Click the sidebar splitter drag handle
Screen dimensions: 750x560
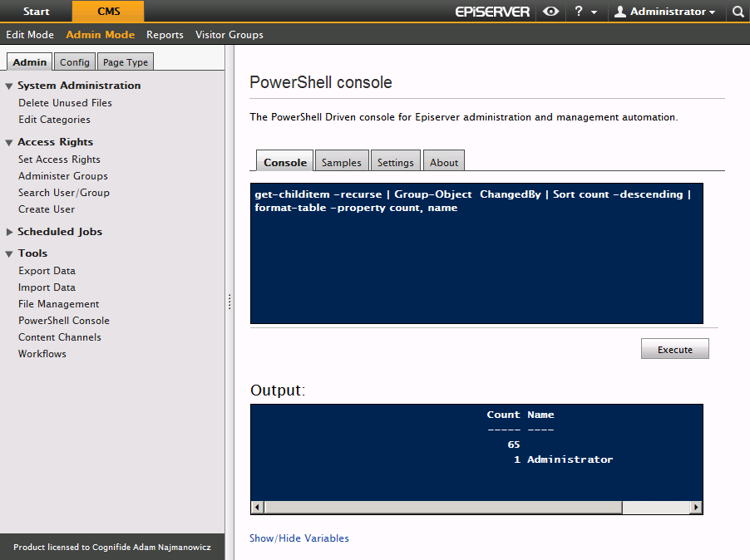click(x=229, y=302)
